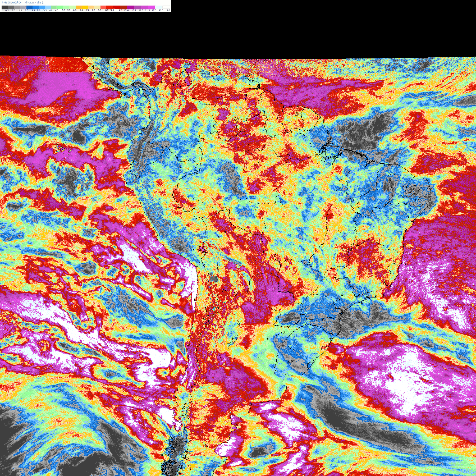The height and width of the screenshot is (476, 476).
Task: Select the 11.0 legend value label
Action: click(x=141, y=10)
